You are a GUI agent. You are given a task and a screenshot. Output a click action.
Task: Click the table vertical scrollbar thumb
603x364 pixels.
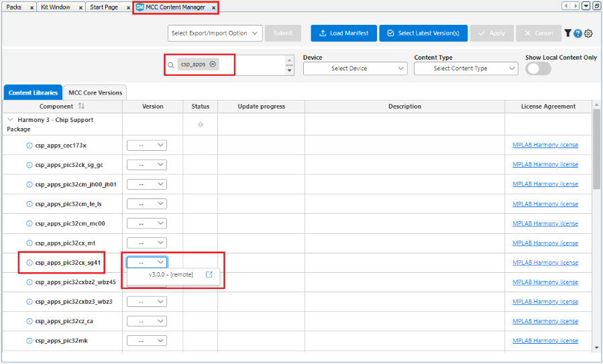596,149
